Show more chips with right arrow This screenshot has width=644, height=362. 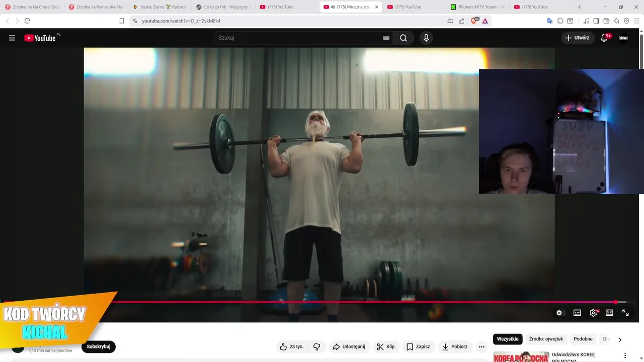[619, 339]
